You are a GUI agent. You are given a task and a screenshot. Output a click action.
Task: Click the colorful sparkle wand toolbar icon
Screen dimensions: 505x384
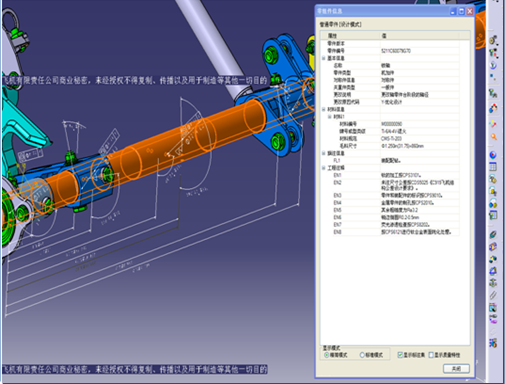(493, 124)
